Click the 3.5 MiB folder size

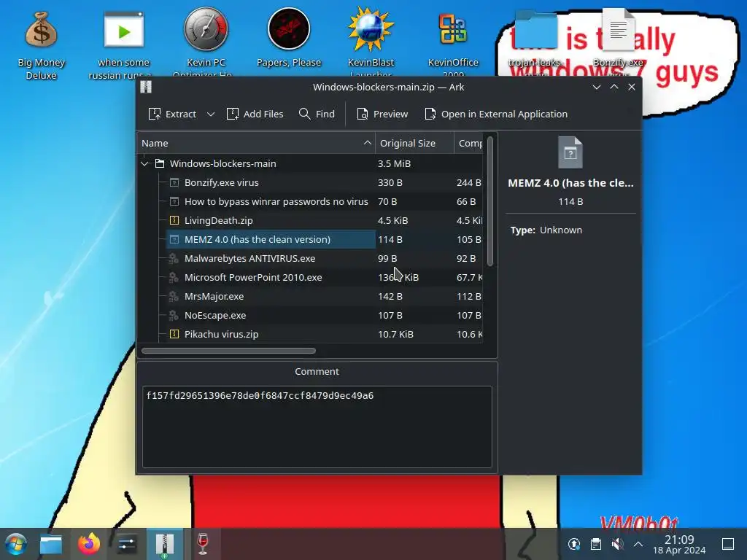[394, 164]
